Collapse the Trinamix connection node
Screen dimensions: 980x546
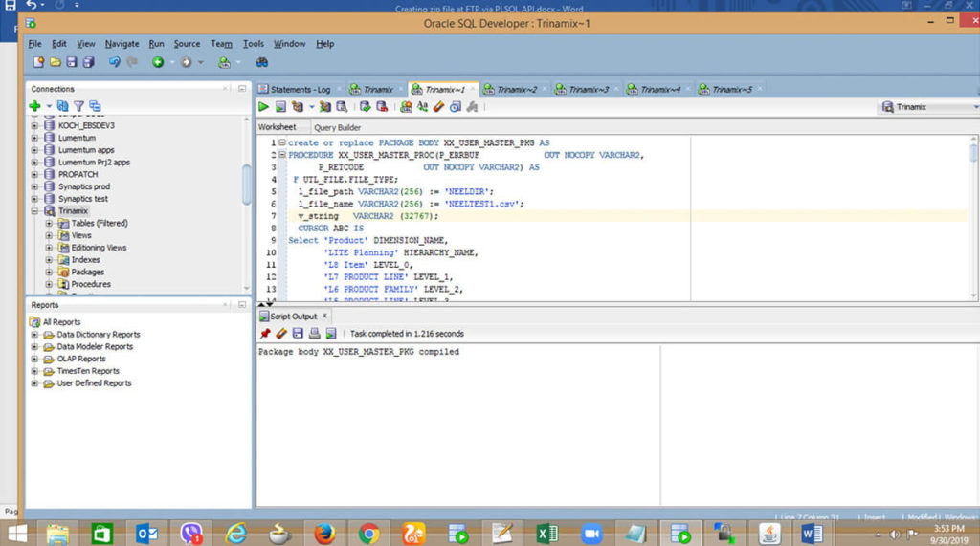(x=35, y=211)
